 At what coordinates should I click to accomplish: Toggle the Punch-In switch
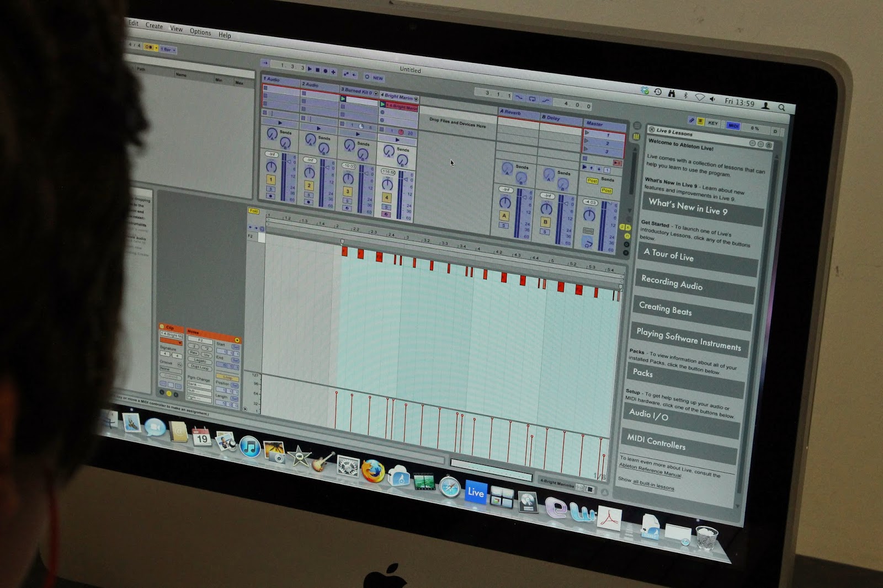519,97
